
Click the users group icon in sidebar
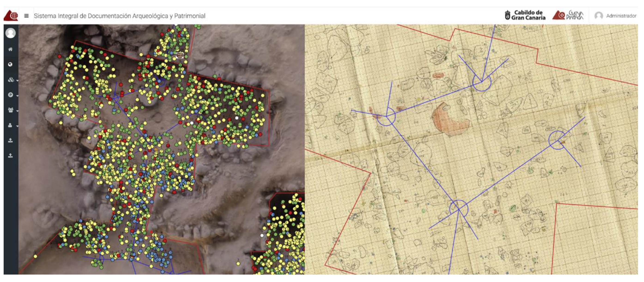pos(10,110)
